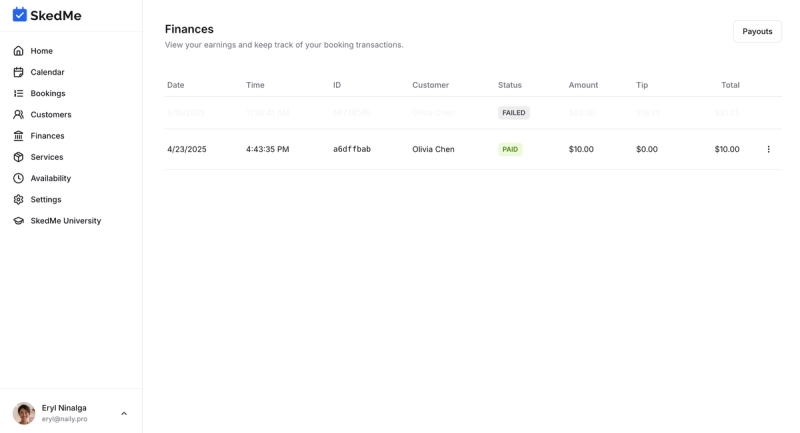Click the Customers people icon

click(x=18, y=114)
